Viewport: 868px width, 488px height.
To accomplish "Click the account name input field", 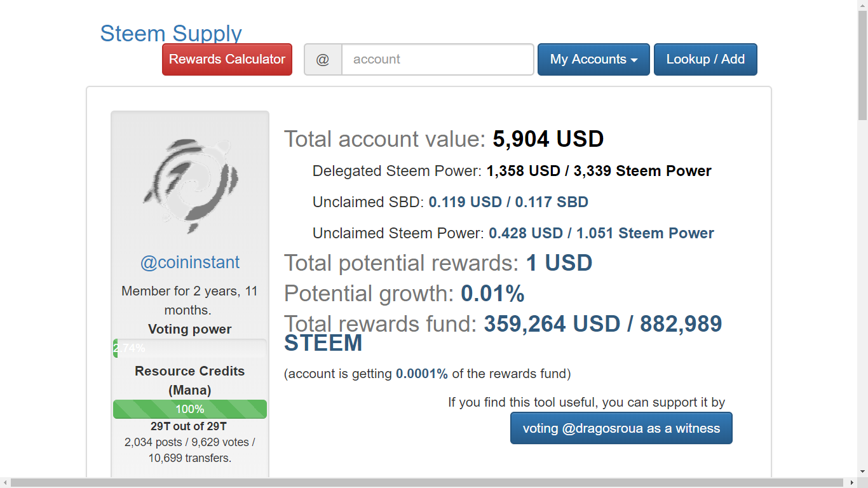I will [438, 60].
